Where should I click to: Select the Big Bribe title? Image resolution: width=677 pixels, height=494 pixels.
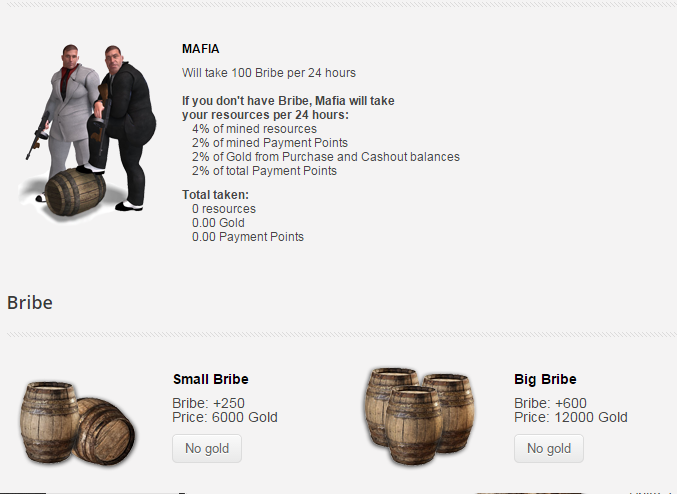pos(545,379)
